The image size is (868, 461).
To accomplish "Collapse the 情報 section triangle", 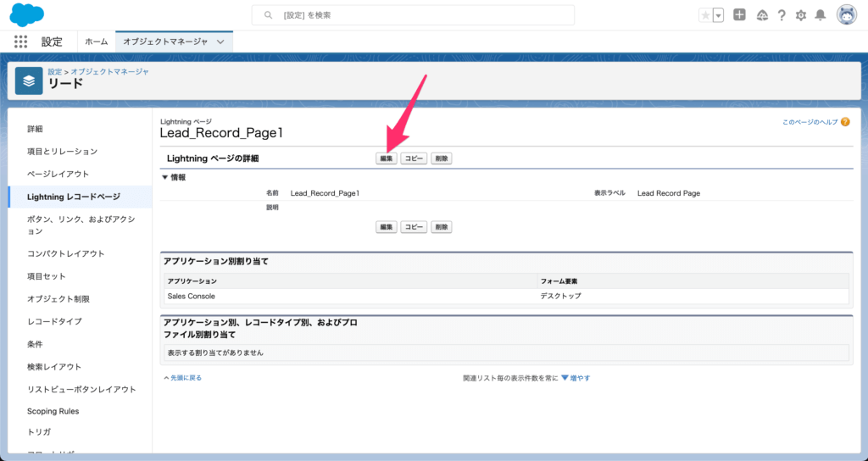I will click(164, 178).
